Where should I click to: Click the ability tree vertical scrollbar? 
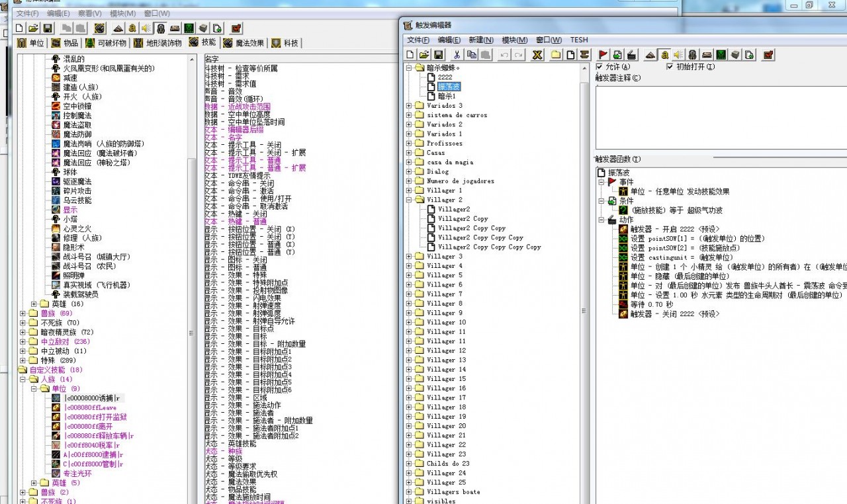192,278
